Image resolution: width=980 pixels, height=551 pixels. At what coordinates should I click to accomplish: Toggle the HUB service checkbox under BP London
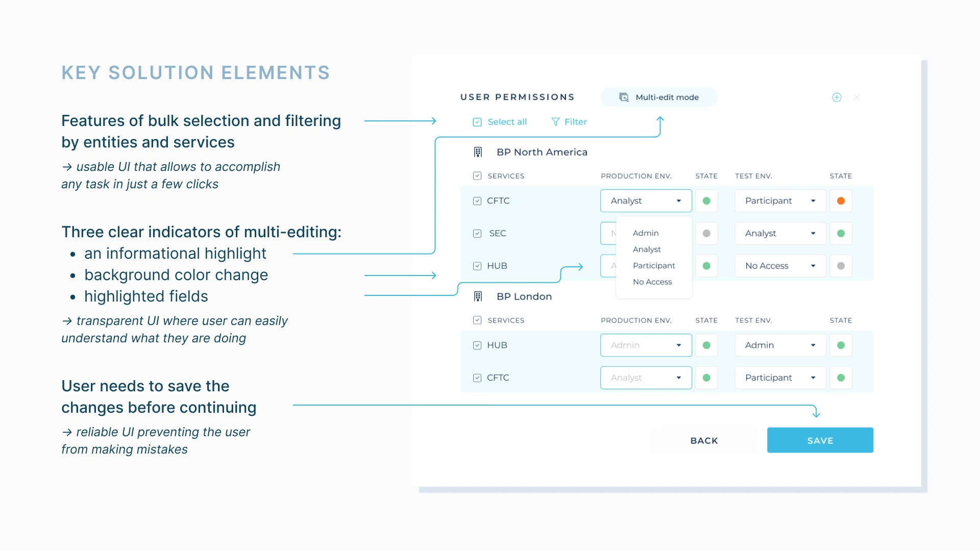pos(477,344)
